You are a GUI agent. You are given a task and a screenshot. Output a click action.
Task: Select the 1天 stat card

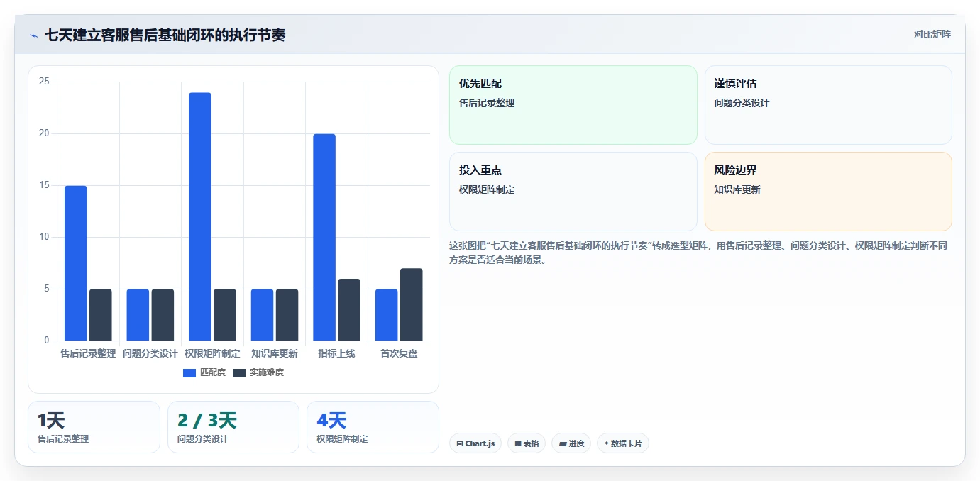(x=94, y=427)
